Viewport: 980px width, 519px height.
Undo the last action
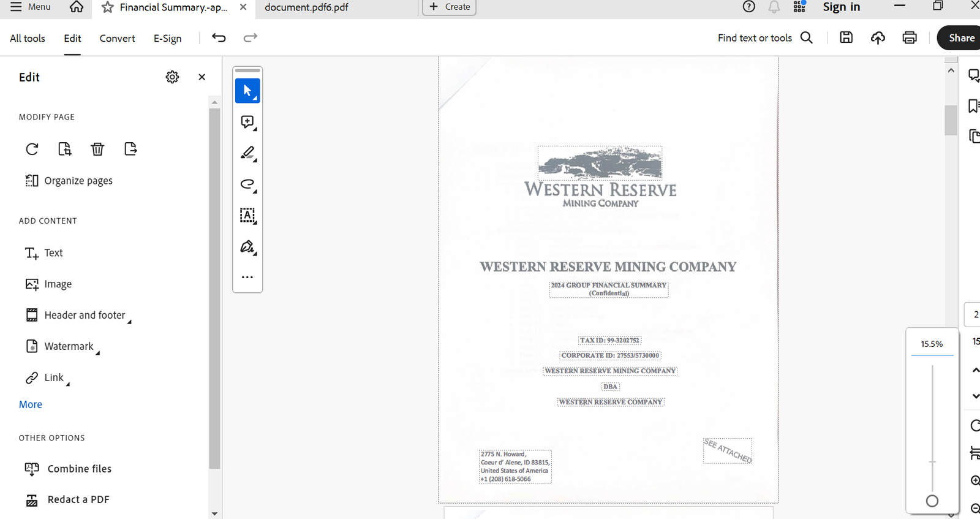click(x=219, y=38)
